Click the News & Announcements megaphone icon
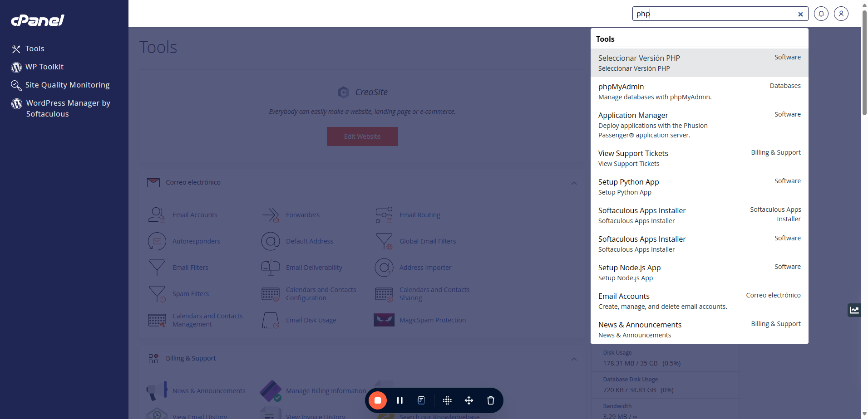This screenshot has height=419, width=868. [x=157, y=391]
